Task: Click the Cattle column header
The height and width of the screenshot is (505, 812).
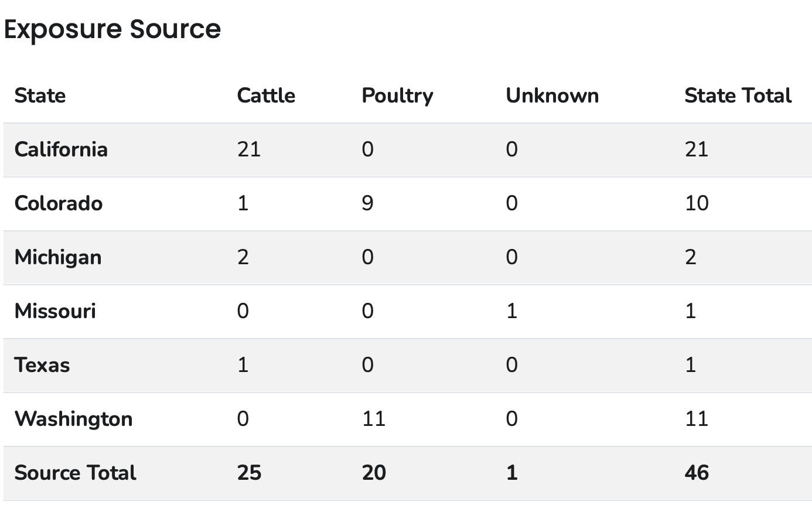Action: 266,95
